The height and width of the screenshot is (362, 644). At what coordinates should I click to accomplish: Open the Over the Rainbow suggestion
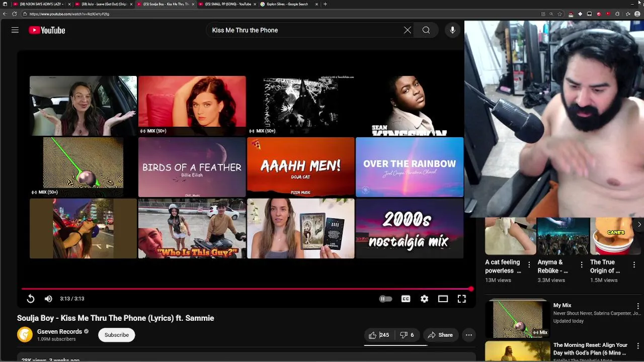pyautogui.click(x=409, y=167)
